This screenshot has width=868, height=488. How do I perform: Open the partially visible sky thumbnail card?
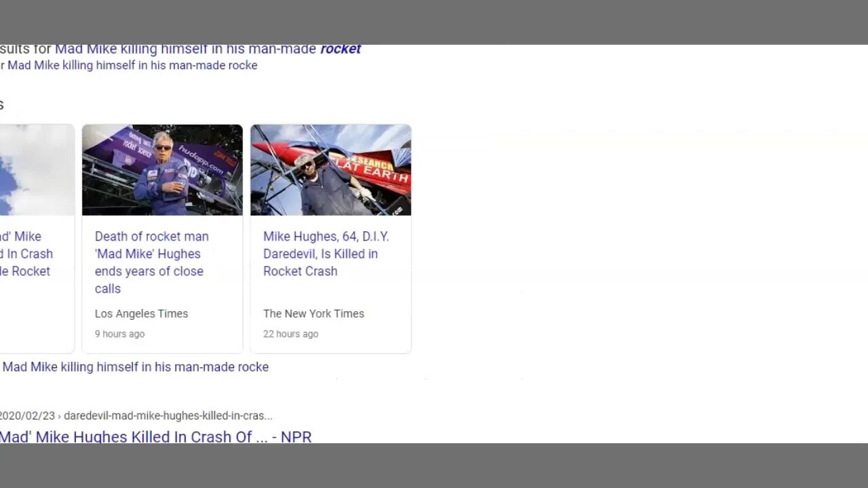coord(37,170)
